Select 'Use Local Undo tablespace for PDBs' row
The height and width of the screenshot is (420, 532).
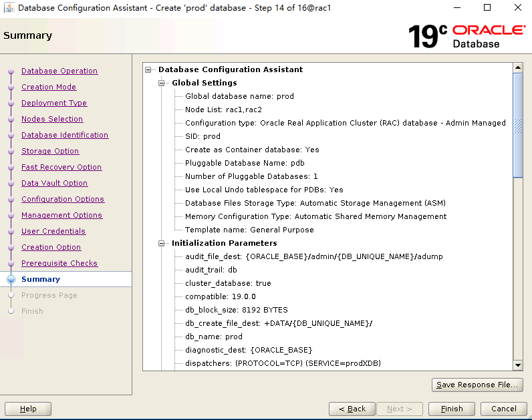click(264, 190)
